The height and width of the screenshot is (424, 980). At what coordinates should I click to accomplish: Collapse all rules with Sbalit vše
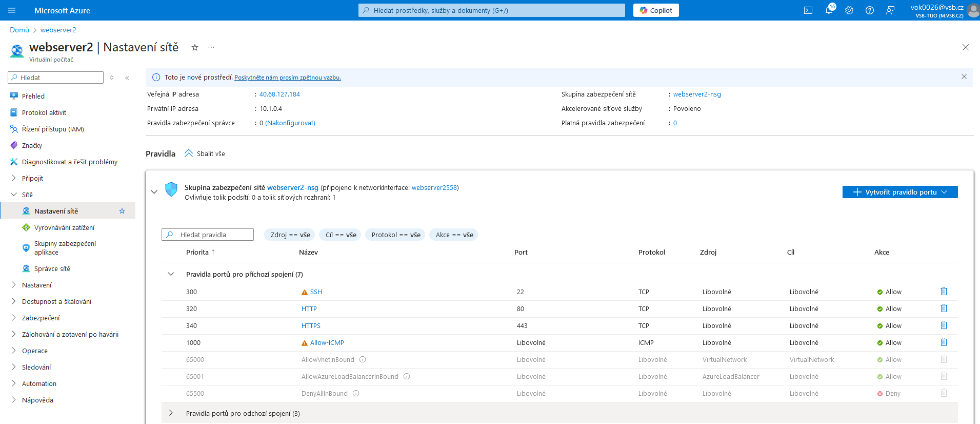205,153
